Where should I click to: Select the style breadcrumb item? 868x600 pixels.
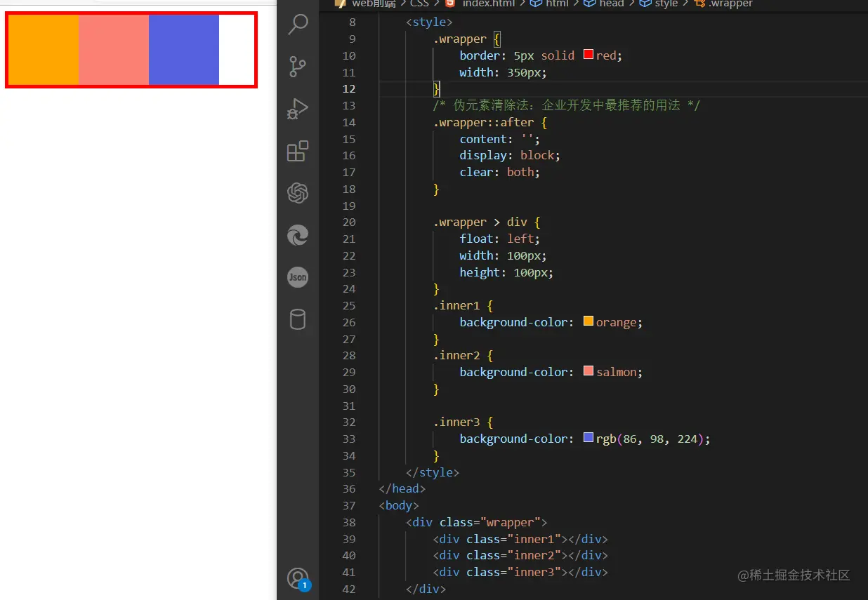[x=666, y=4]
